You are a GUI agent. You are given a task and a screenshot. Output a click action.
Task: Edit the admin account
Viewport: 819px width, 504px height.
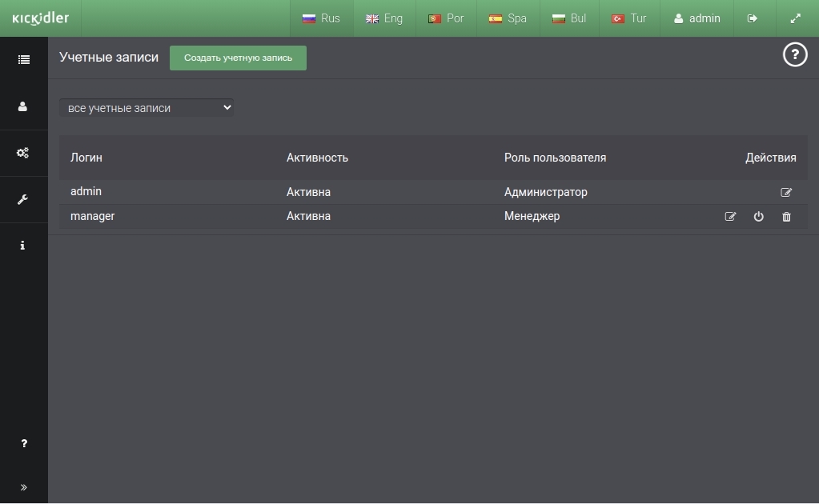(x=786, y=193)
